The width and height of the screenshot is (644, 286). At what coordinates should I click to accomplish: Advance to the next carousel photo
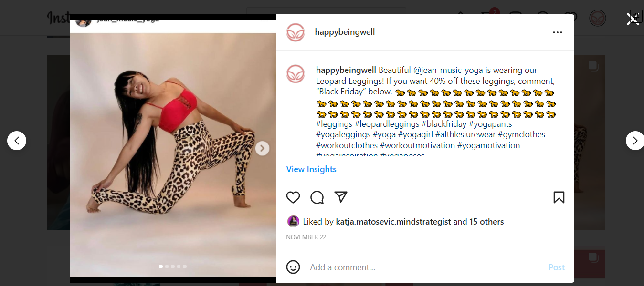pyautogui.click(x=262, y=148)
